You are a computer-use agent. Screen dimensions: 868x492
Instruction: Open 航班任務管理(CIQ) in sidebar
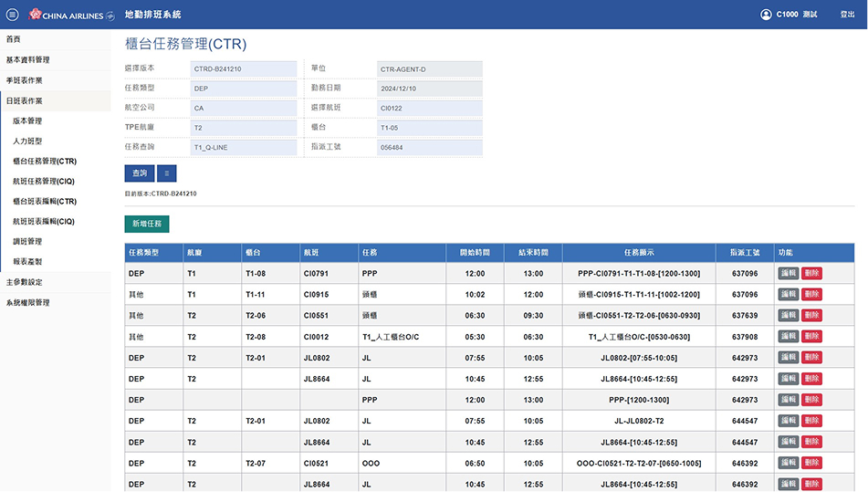tap(44, 181)
